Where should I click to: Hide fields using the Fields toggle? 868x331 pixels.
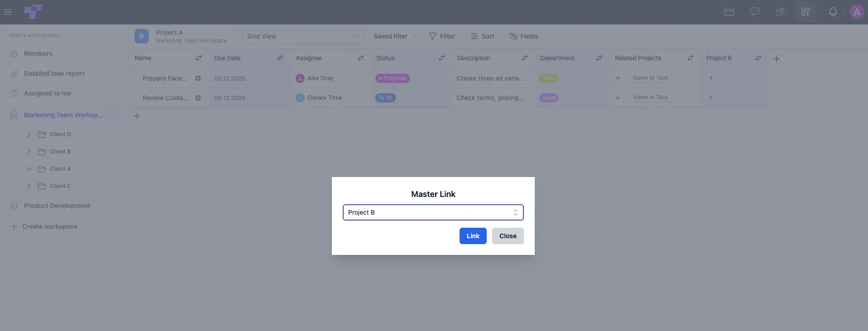523,36
